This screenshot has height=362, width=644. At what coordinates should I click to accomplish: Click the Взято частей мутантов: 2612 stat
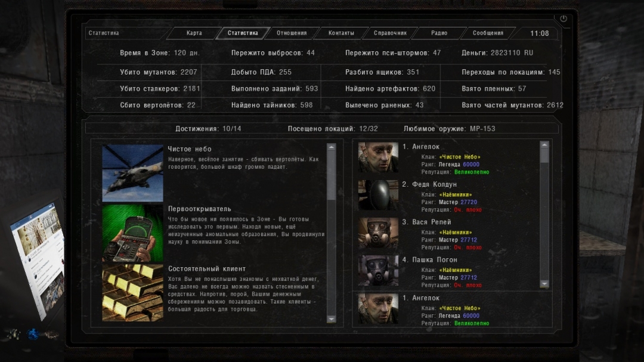pos(513,105)
